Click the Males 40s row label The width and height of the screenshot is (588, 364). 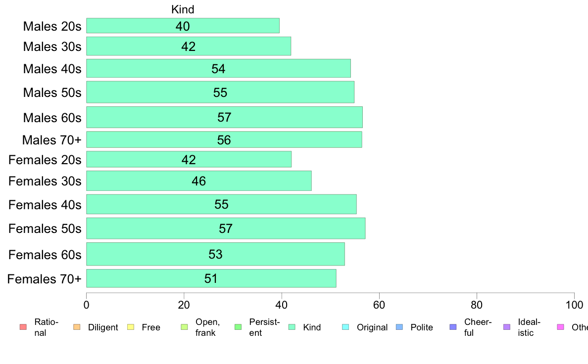click(x=52, y=69)
